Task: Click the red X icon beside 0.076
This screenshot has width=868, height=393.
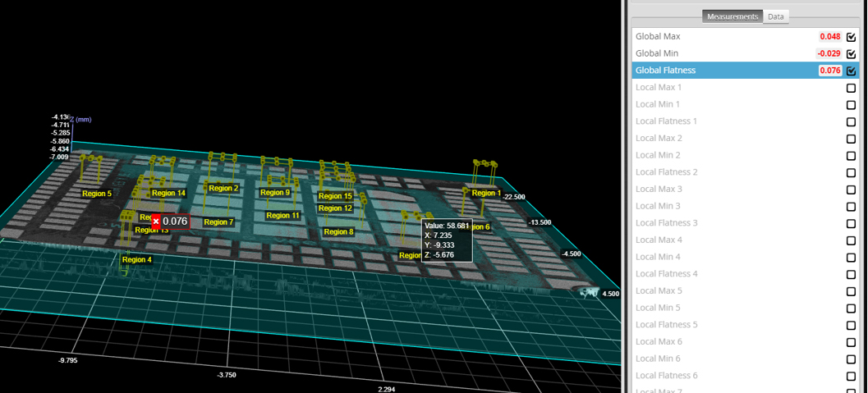Action: tap(156, 222)
